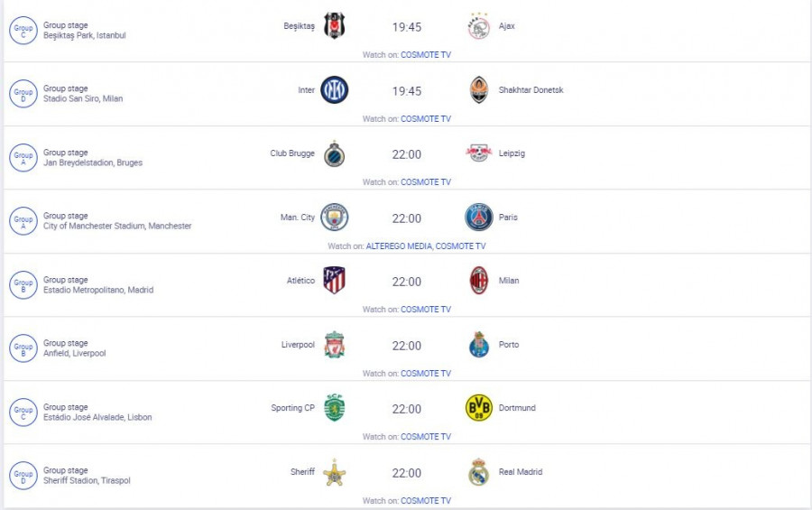Click the Paris Saint-Germain crest
812x510 pixels.
[x=478, y=218]
